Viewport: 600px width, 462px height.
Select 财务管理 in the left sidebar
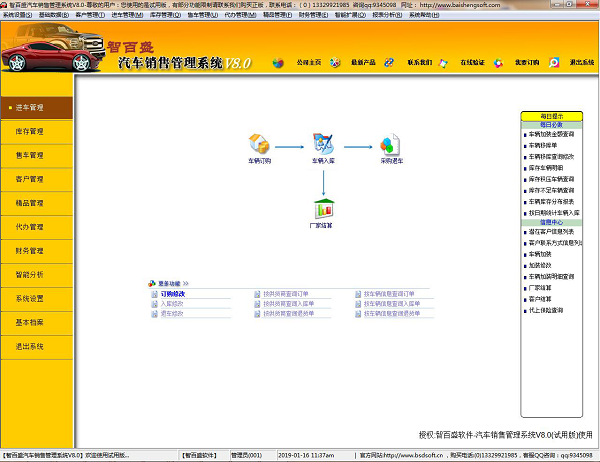pyautogui.click(x=37, y=251)
